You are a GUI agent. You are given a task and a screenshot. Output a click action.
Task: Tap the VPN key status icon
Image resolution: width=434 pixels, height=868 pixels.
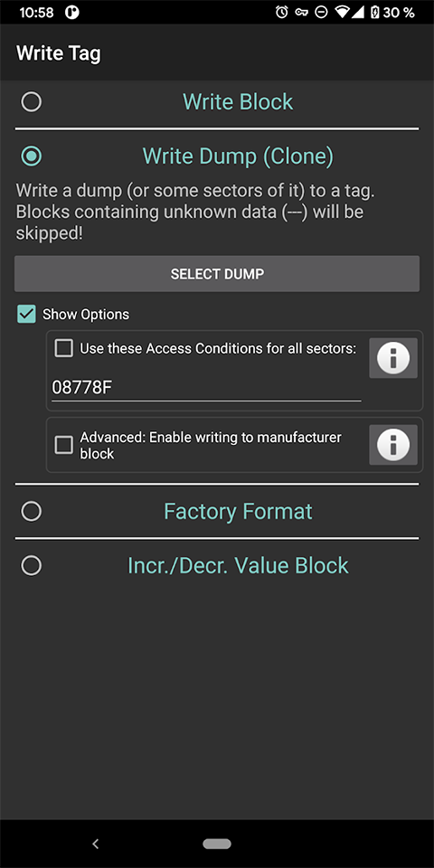302,12
